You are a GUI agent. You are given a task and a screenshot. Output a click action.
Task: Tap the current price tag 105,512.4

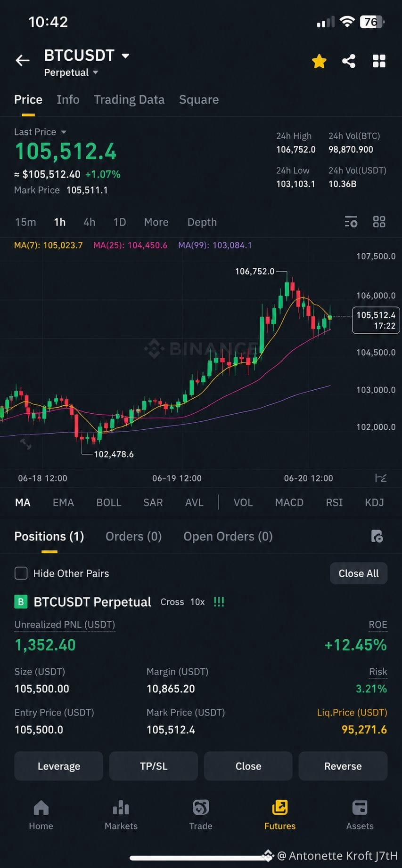point(376,320)
